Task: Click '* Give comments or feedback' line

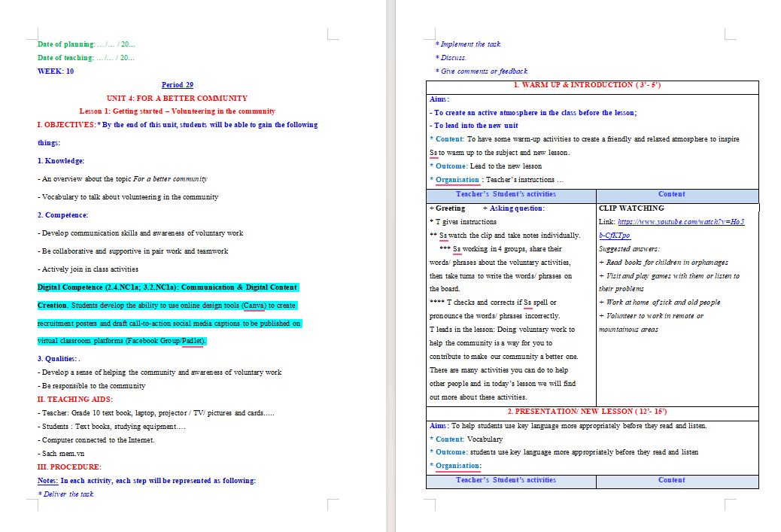Action: (482, 71)
